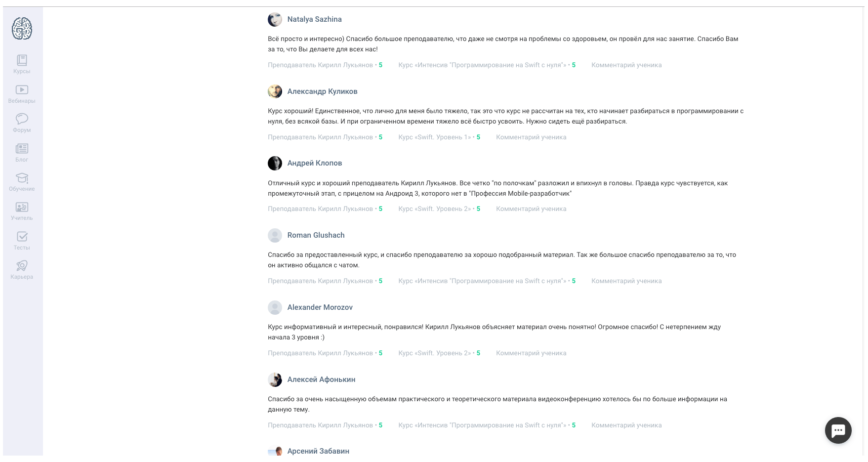
Task: Go to the Форум sidebar item
Action: (22, 124)
